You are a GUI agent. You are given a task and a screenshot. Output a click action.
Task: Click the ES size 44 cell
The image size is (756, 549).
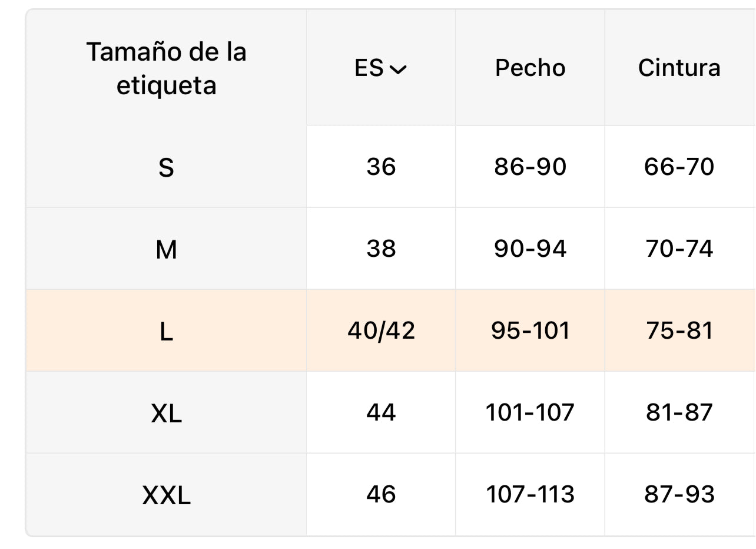pyautogui.click(x=381, y=412)
